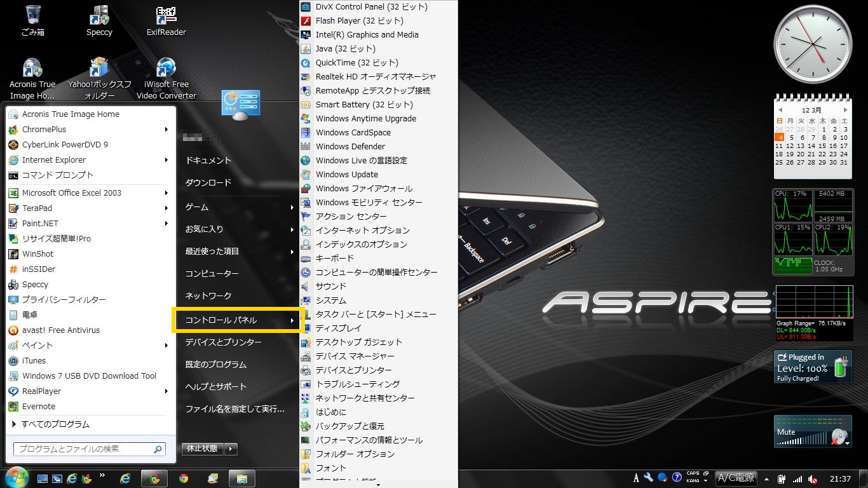Launch CyberLink PowerDVD 9 from Start menu
This screenshot has width=868, height=488.
click(90, 144)
